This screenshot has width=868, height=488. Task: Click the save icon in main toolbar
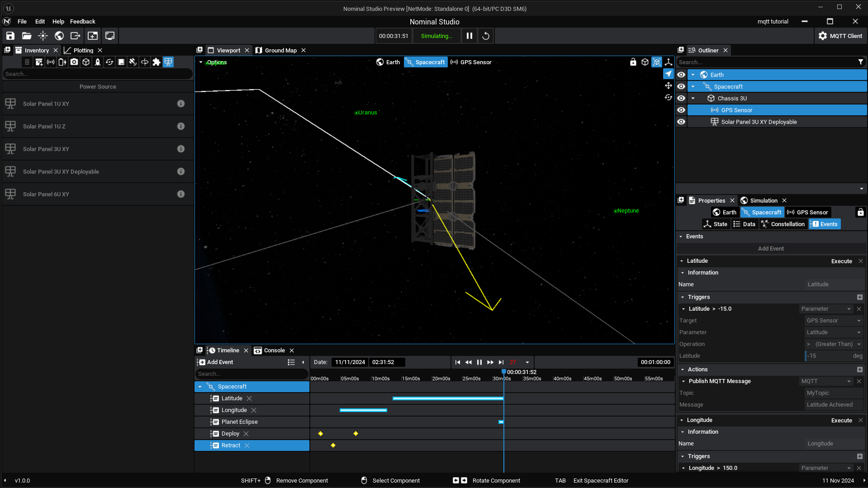(x=10, y=36)
